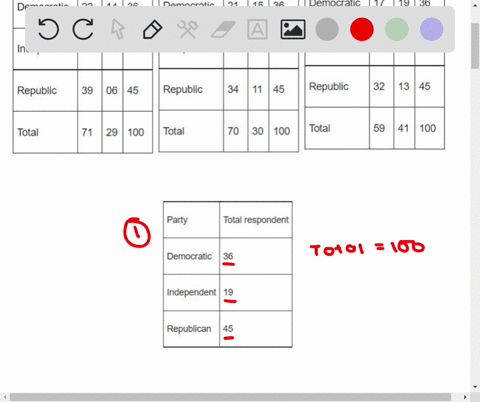480x402 pixels.
Task: Choose the light green color swatch
Action: click(397, 29)
